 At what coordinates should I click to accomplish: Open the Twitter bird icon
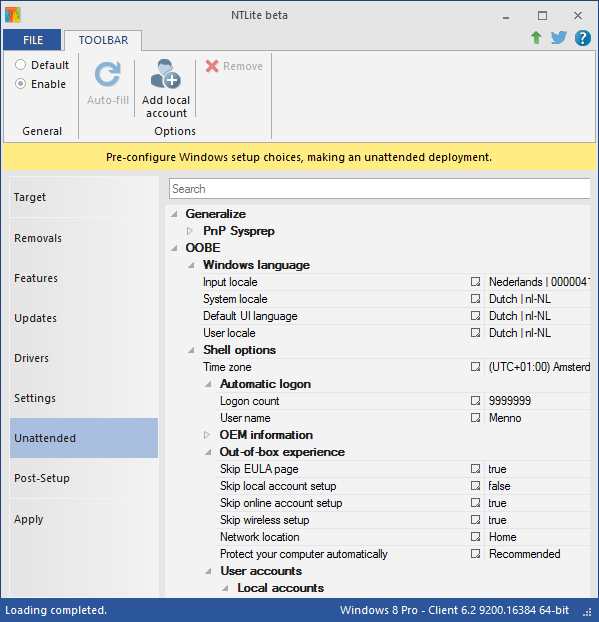559,38
